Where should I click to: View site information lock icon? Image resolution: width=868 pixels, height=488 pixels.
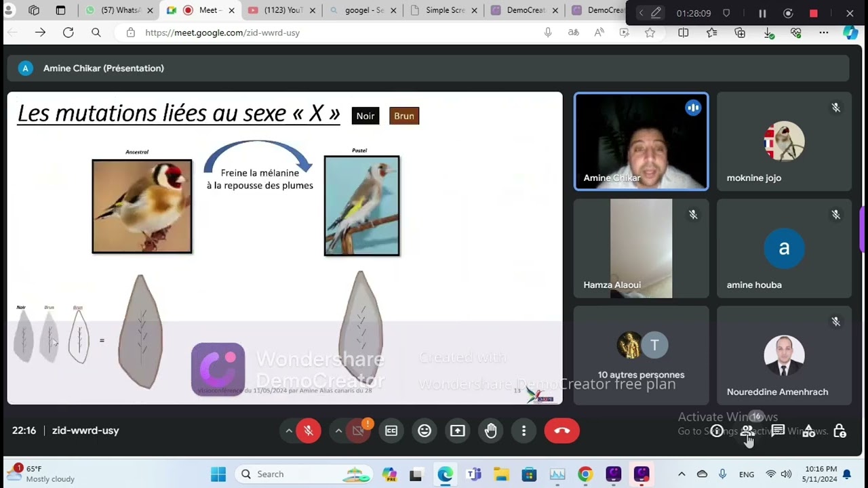tap(130, 33)
